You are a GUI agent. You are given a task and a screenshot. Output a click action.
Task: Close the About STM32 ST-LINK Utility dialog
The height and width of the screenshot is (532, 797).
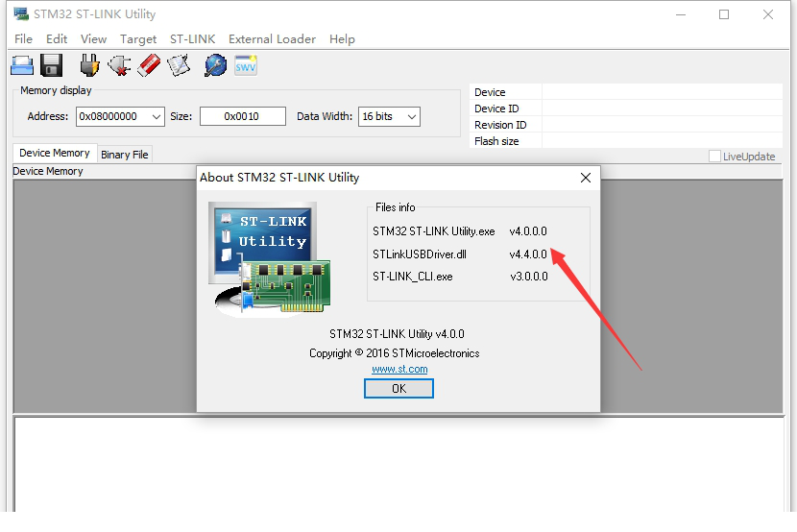586,178
